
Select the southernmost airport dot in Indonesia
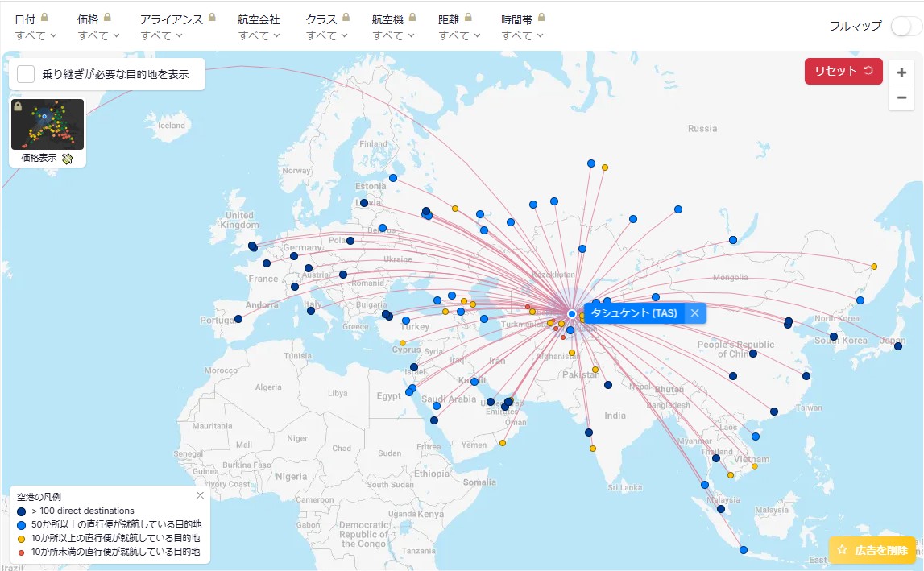(743, 550)
